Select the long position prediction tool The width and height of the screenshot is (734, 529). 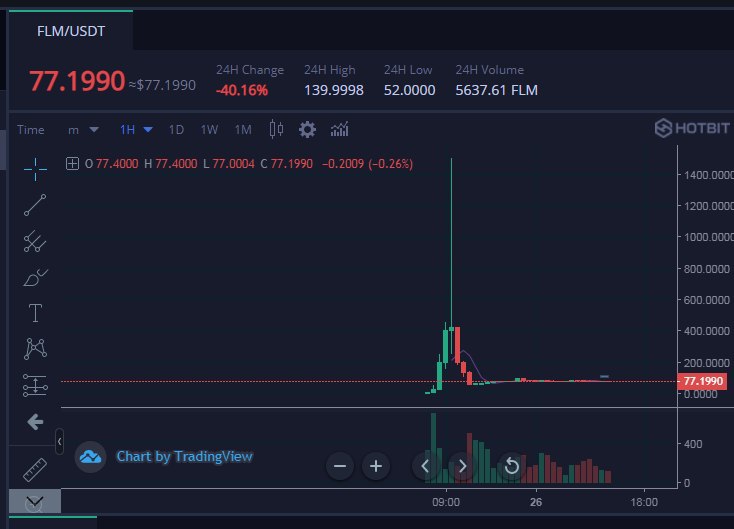[x=35, y=385]
